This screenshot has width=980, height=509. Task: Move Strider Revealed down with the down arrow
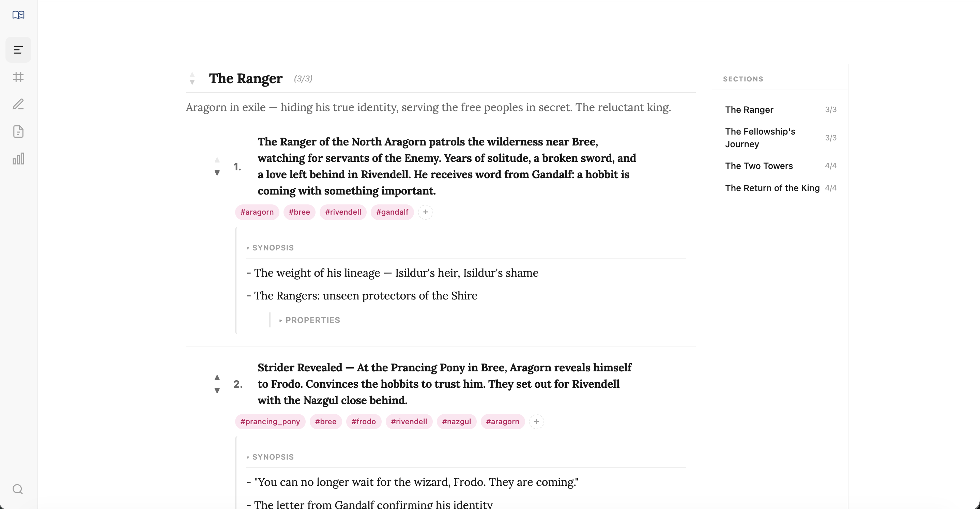point(217,390)
